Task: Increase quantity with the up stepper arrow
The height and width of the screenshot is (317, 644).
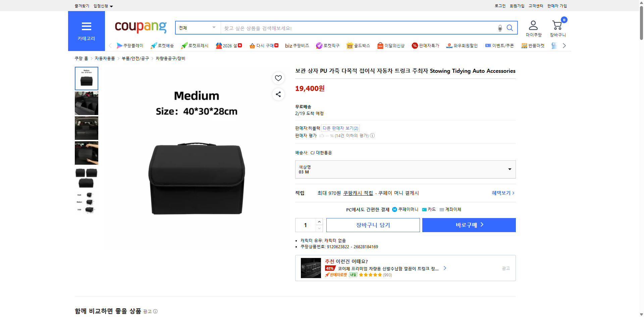Action: pos(319,221)
